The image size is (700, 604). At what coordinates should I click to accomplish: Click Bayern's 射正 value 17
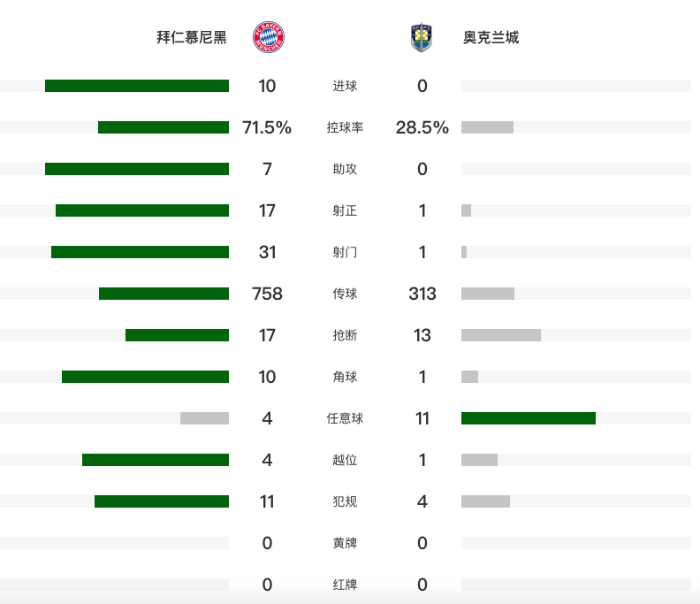267,210
